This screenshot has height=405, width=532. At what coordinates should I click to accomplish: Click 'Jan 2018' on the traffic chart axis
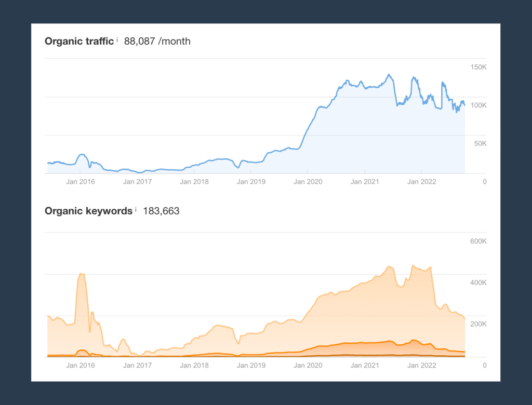194,182
